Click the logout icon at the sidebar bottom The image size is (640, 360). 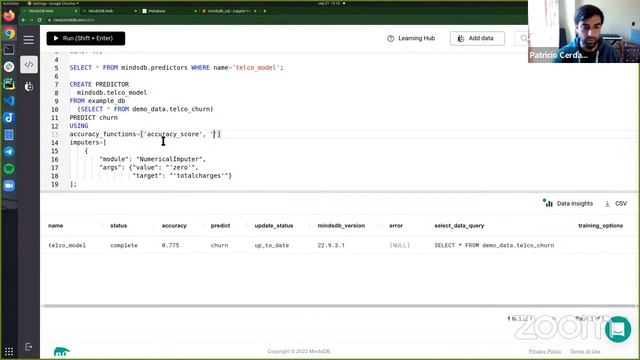(x=29, y=347)
